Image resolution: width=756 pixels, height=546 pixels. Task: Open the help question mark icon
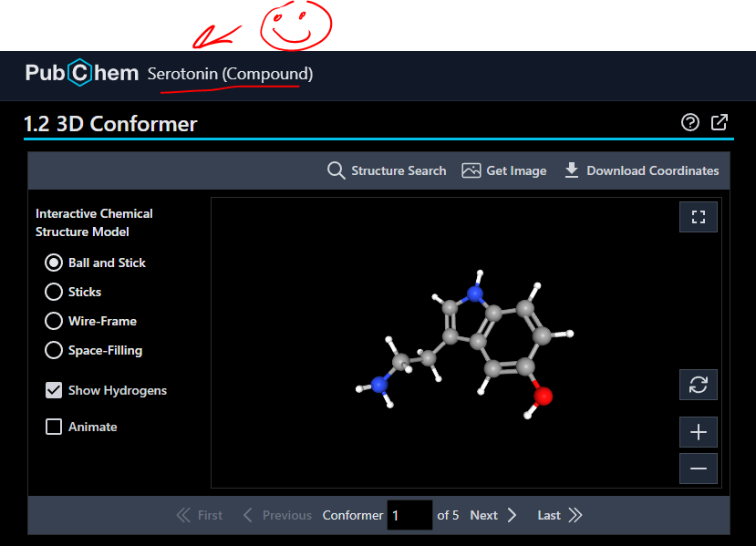tap(690, 122)
